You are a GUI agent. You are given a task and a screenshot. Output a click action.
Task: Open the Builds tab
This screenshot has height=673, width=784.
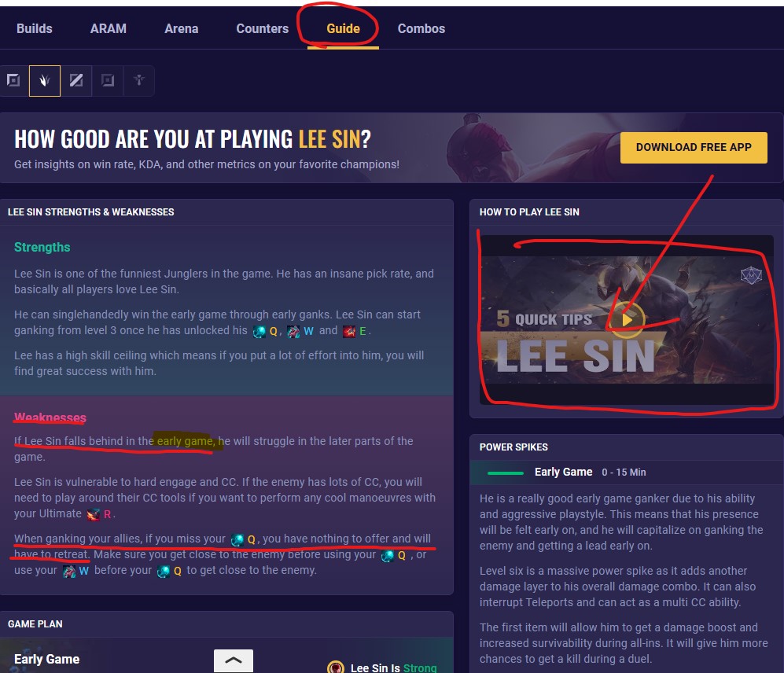(35, 28)
